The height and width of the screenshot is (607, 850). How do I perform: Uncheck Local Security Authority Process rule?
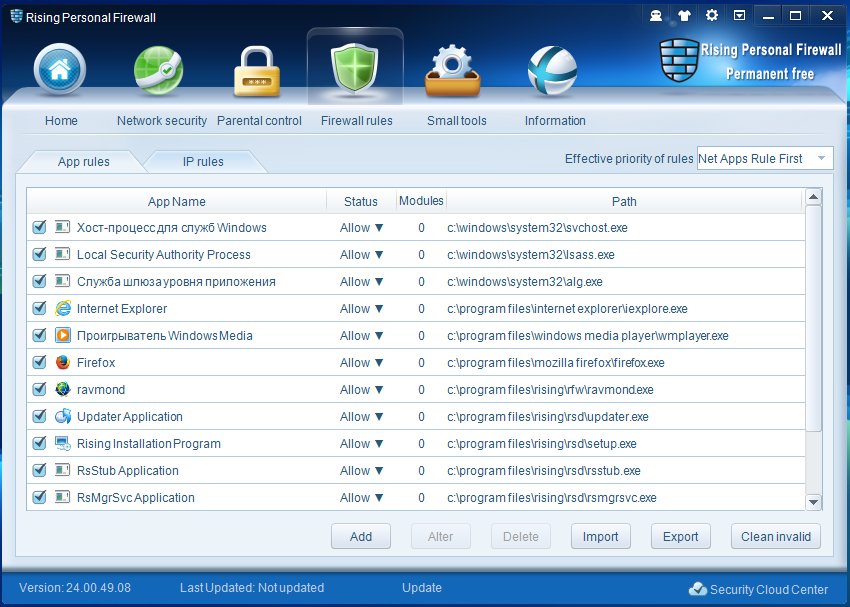(x=39, y=254)
